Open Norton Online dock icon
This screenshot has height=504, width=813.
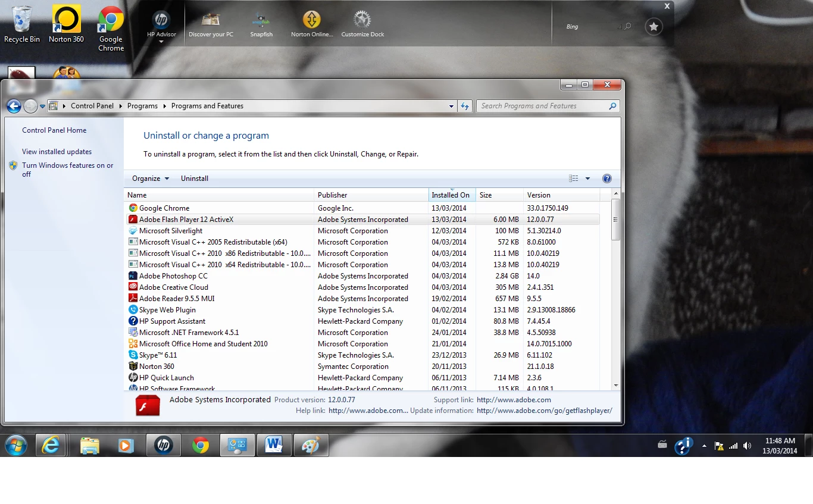(312, 24)
